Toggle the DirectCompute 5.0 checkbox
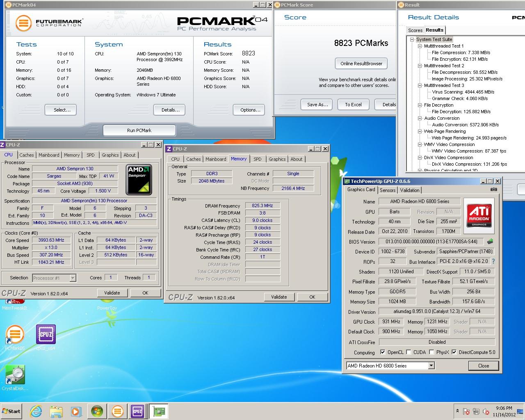525x420 pixels. [454, 352]
